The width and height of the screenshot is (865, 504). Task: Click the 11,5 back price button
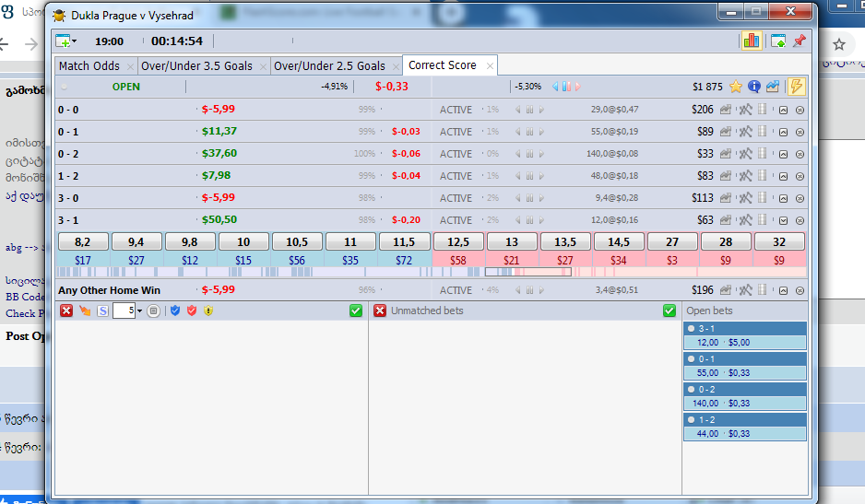click(404, 241)
